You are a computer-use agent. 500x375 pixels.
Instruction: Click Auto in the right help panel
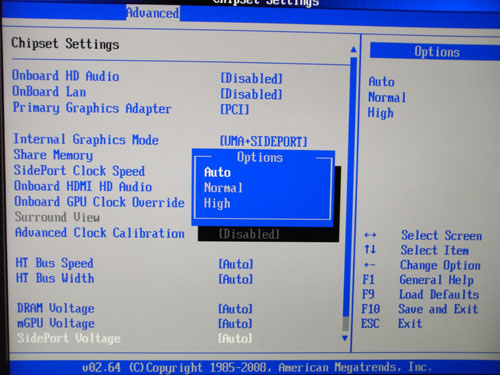click(x=382, y=82)
